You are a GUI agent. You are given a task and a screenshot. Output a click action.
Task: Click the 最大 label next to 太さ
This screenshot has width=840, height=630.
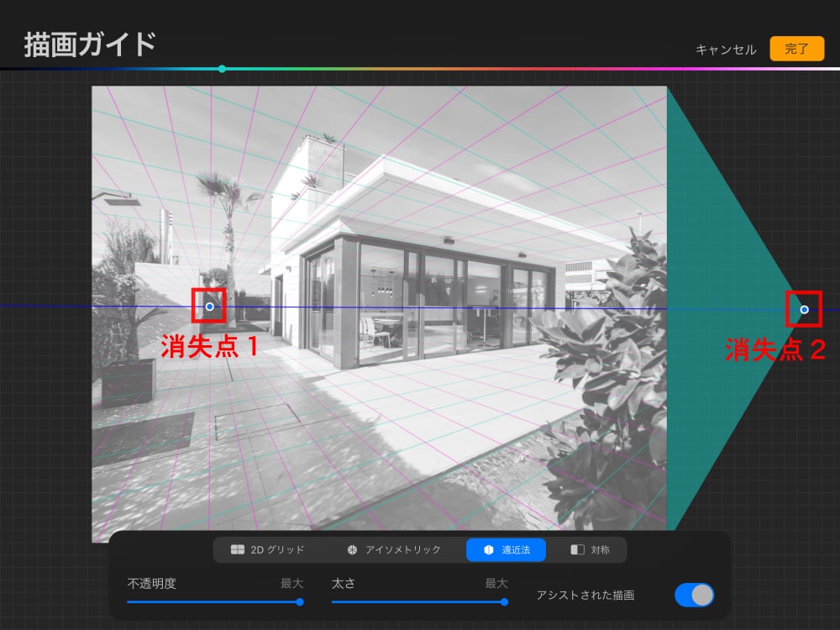point(496,582)
